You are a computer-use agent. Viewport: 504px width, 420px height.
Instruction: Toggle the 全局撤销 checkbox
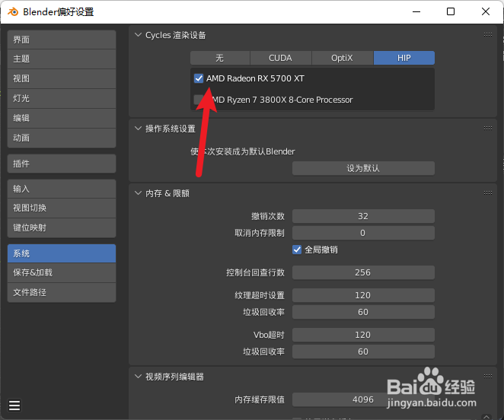pyautogui.click(x=297, y=250)
